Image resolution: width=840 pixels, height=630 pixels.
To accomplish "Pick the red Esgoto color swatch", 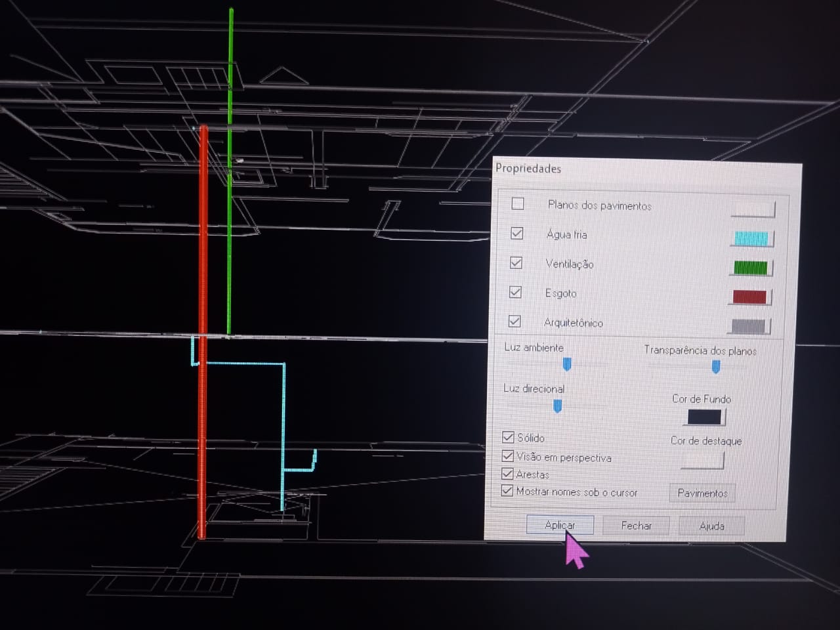I will tap(749, 297).
